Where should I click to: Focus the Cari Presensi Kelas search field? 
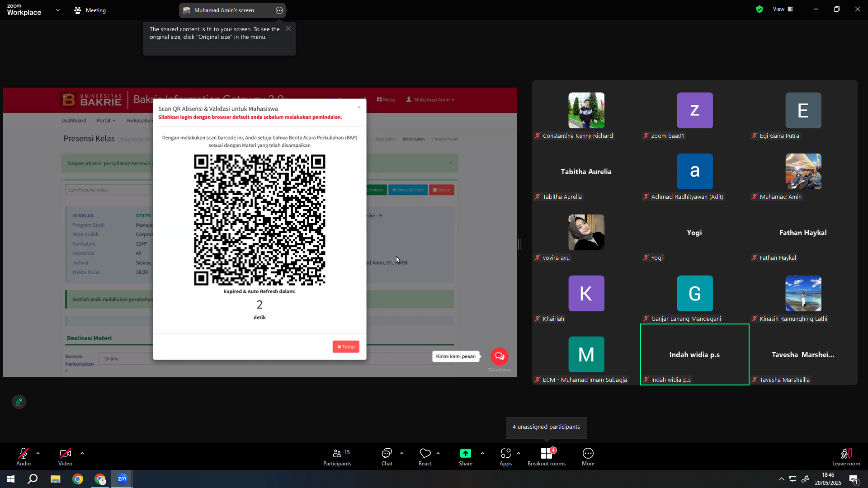pyautogui.click(x=109, y=190)
